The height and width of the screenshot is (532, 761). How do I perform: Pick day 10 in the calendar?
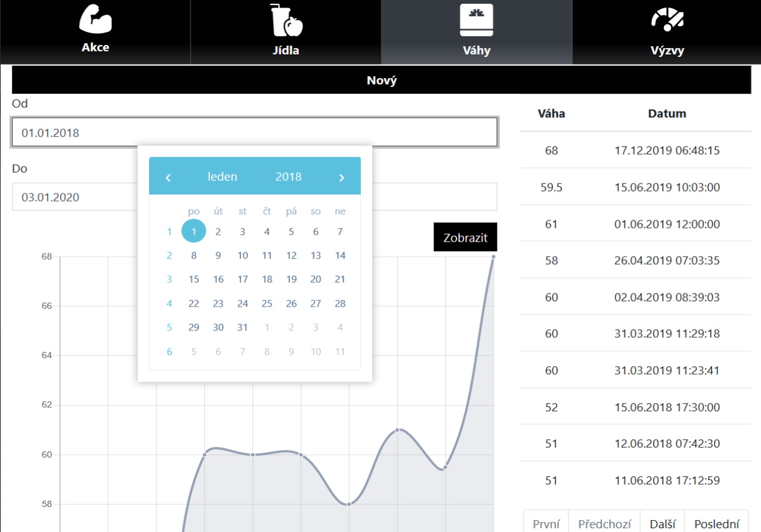coord(242,255)
